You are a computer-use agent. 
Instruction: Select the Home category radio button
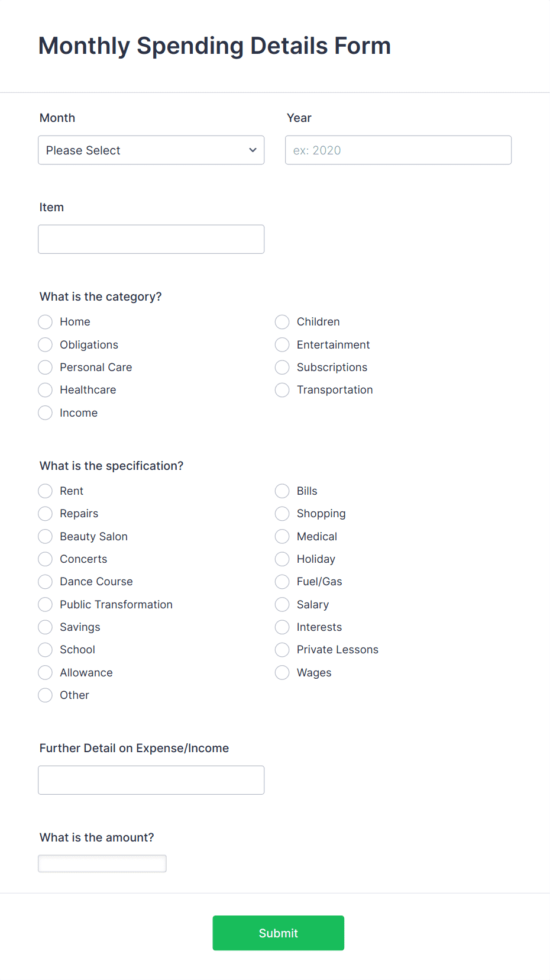click(45, 321)
